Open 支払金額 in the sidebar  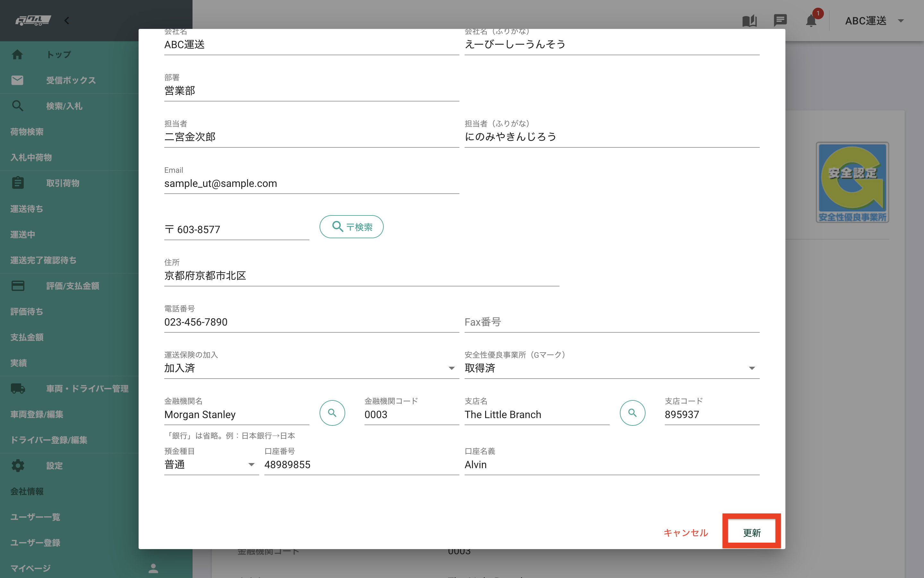coord(27,337)
